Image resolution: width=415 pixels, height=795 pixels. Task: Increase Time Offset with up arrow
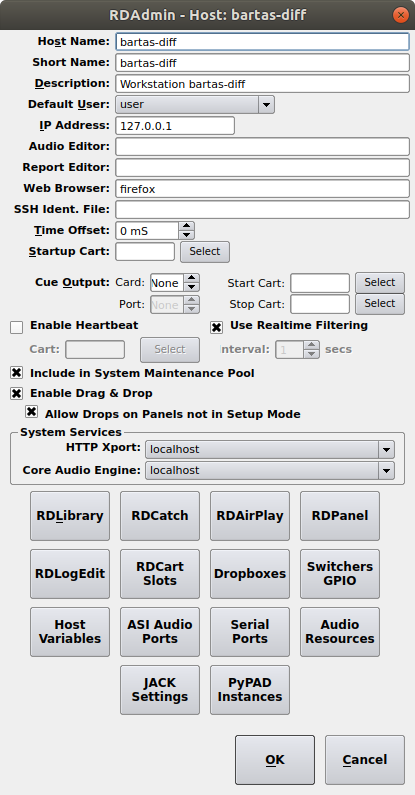[x=187, y=226]
